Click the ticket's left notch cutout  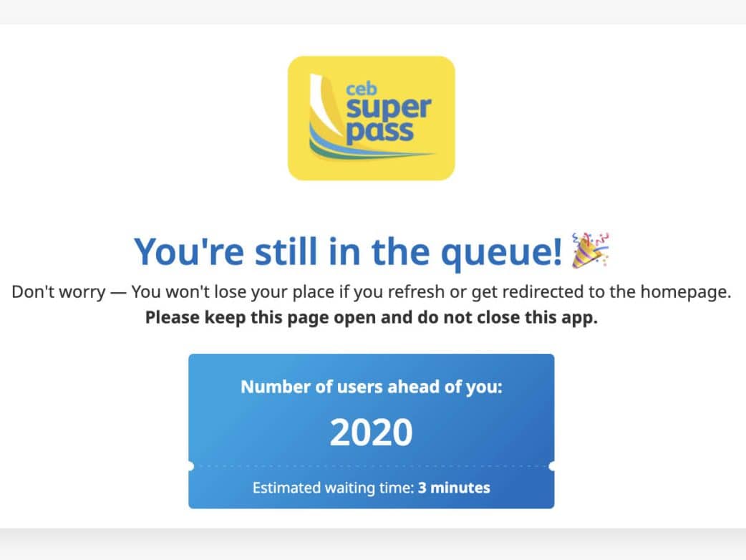(190, 467)
